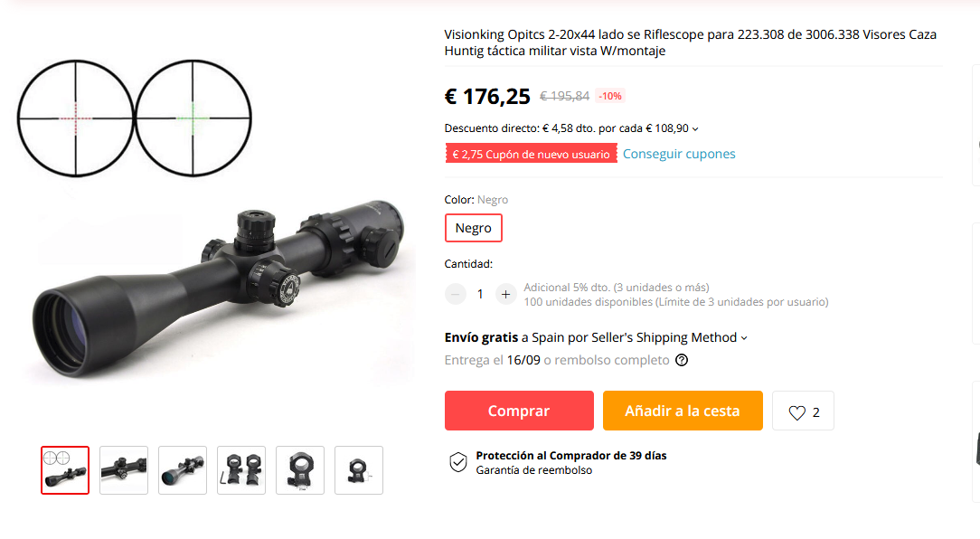
Task: Click the heart wishlist icon
Action: pos(796,412)
